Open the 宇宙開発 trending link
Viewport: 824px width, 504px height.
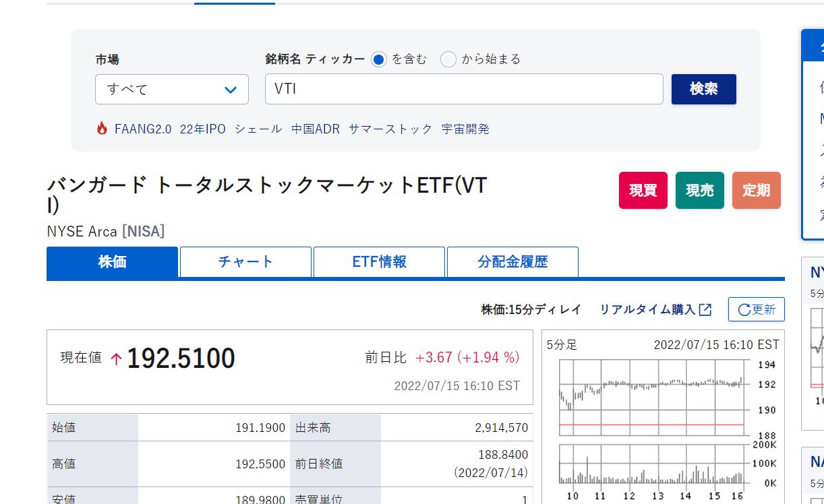(465, 129)
